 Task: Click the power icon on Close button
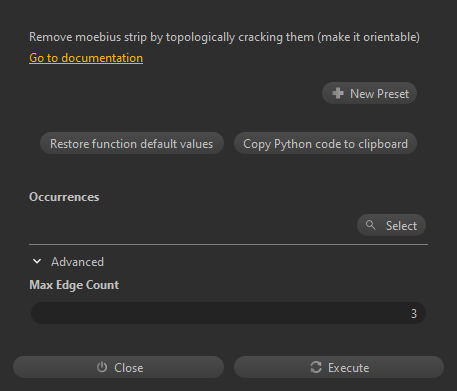click(x=102, y=367)
